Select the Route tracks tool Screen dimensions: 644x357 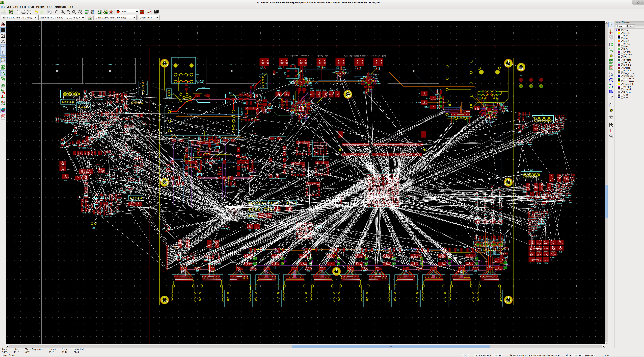click(611, 51)
